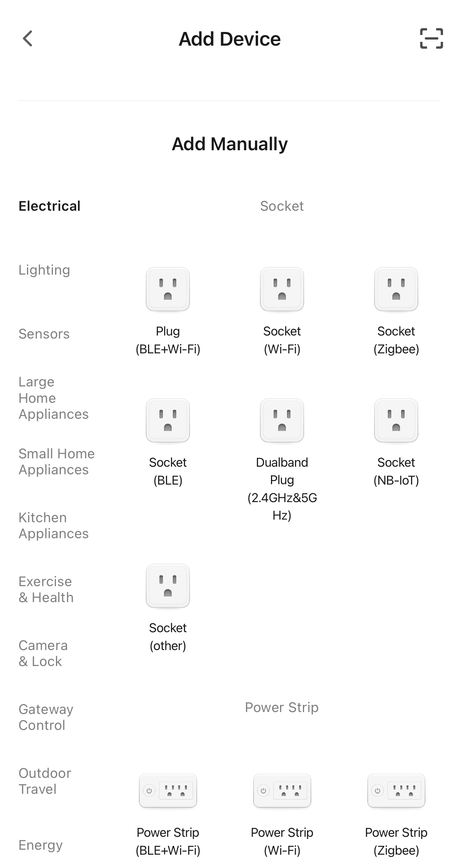Tap the Socket (NB-IoT) device icon
459x868 pixels.
pyautogui.click(x=396, y=420)
